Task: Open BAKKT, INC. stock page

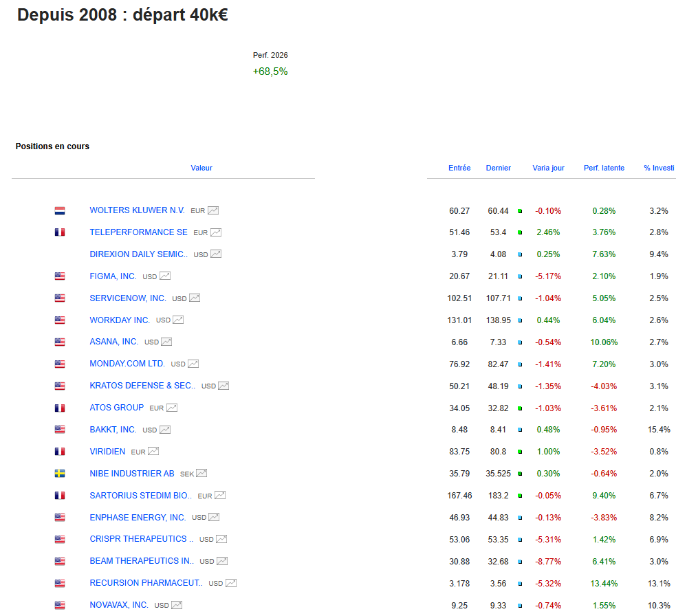Action: point(113,430)
